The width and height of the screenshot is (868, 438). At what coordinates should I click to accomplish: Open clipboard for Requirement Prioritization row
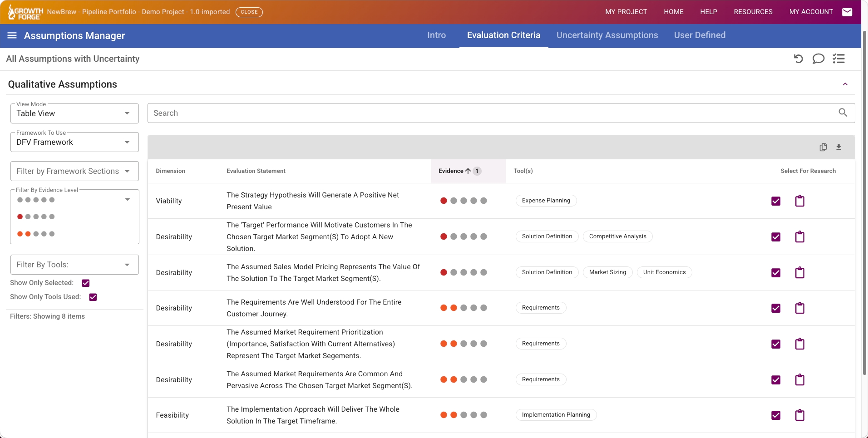coord(800,344)
